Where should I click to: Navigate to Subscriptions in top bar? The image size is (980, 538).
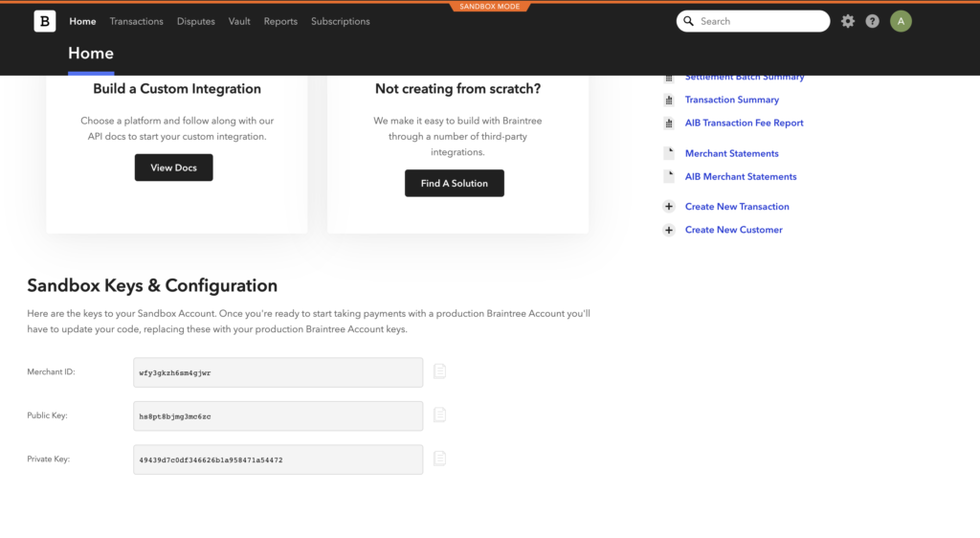click(x=340, y=21)
